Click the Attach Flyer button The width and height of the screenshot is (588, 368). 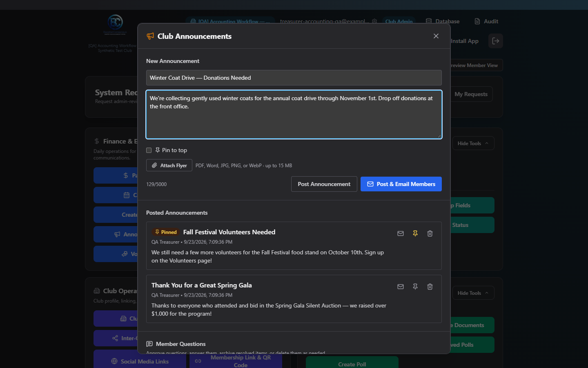pos(169,165)
